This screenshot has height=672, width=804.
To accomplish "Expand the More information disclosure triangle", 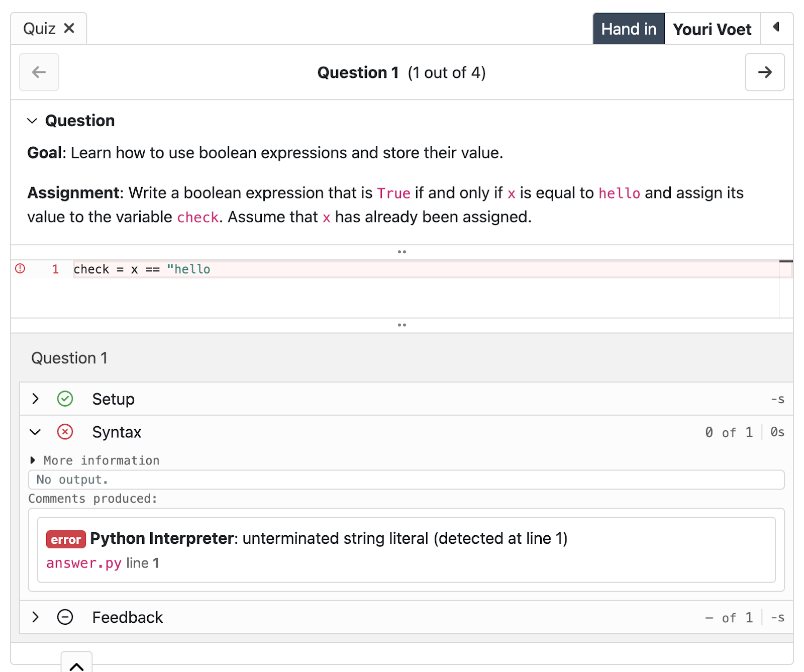I will (x=33, y=460).
